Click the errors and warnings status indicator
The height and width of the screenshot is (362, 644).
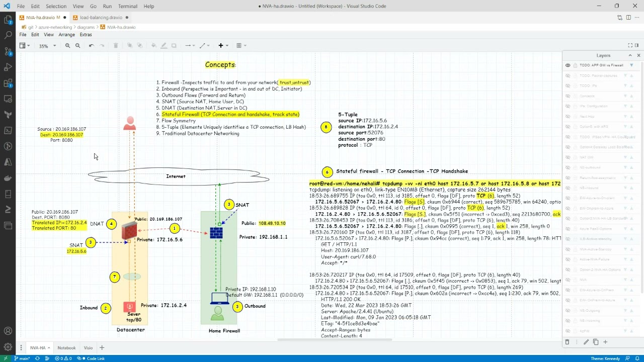click(63, 358)
